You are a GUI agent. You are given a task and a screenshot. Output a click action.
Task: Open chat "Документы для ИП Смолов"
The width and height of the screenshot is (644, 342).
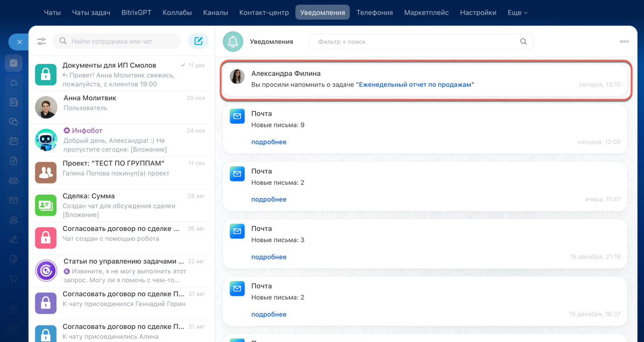click(x=121, y=74)
